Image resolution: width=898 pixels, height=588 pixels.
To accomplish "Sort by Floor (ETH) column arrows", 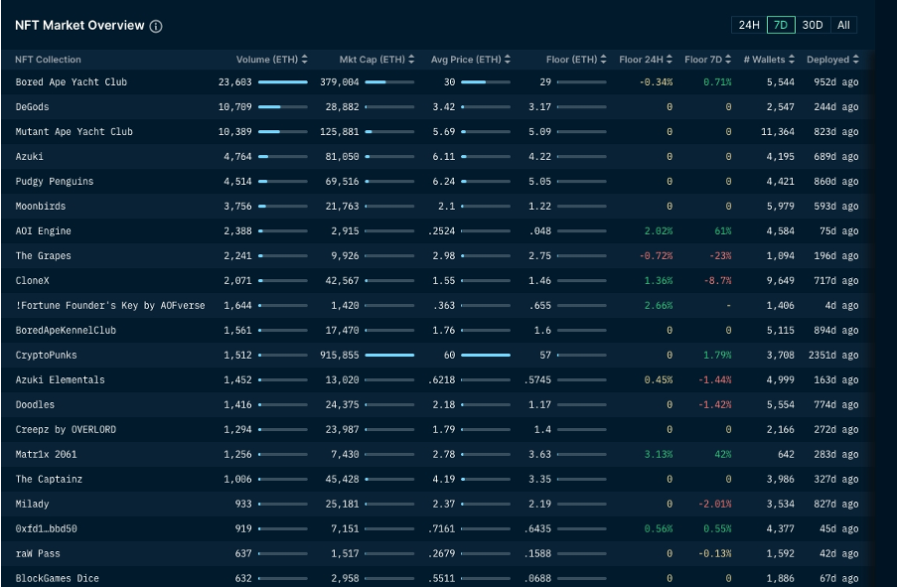I will pos(603,60).
